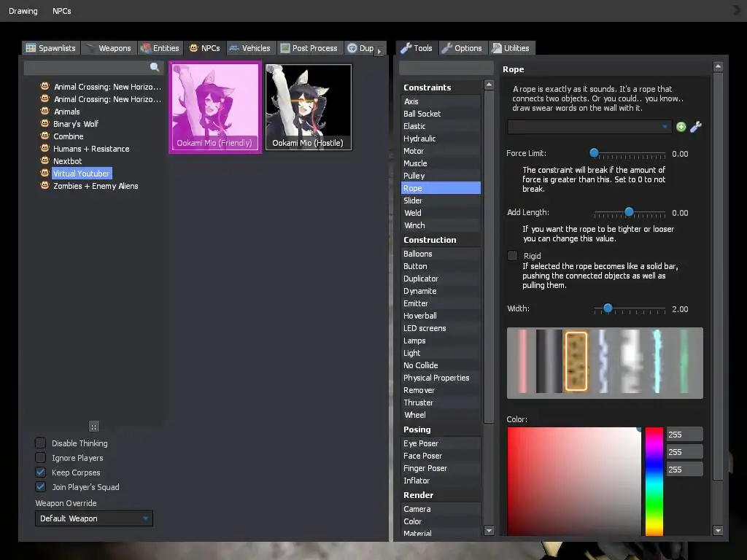Uncheck Keep Corpses checkbox
The width and height of the screenshot is (747, 560).
point(41,472)
